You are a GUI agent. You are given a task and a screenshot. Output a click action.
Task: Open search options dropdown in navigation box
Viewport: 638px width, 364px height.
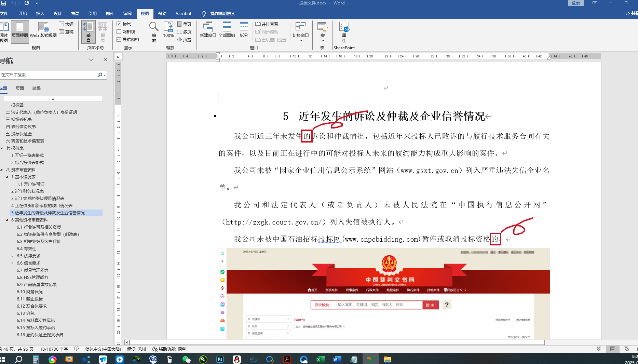(105, 75)
